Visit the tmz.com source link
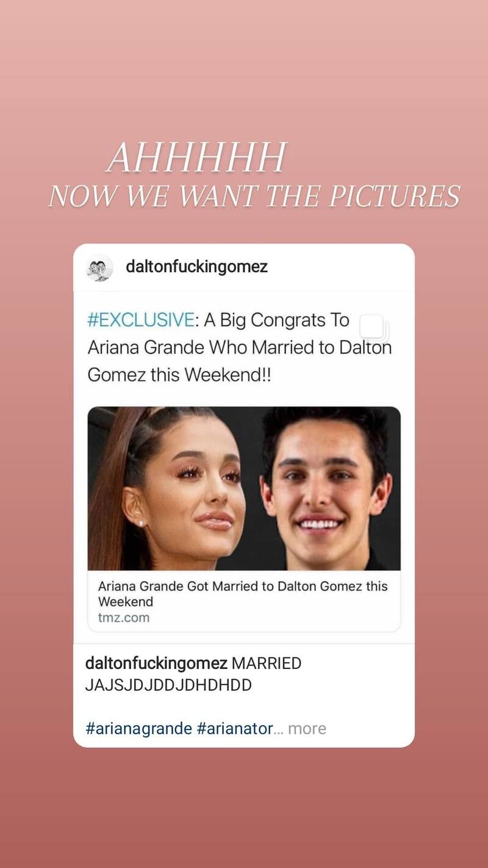488x868 pixels. pyautogui.click(x=124, y=618)
